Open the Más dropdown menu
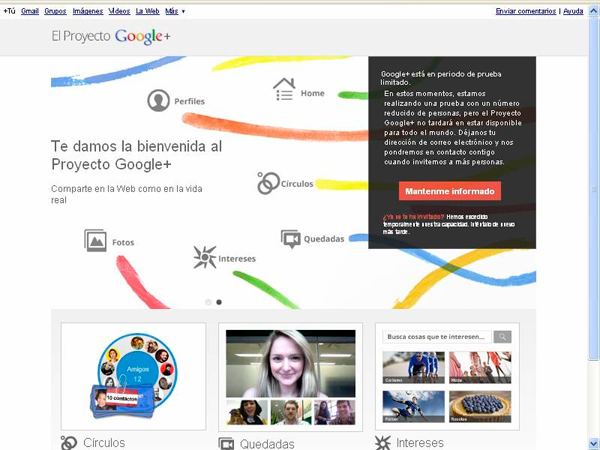600x450 pixels. [175, 11]
